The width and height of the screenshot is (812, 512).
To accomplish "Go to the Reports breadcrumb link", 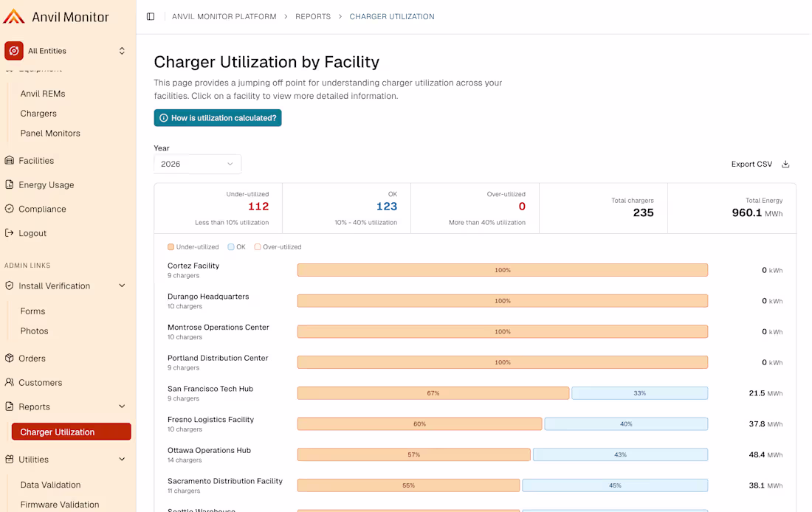I will coord(313,16).
